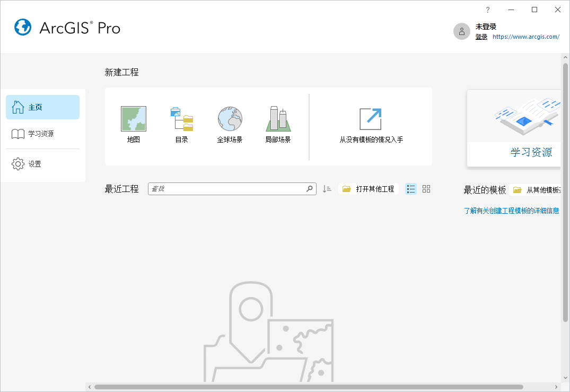This screenshot has width=570, height=392.
Task: Create a 全球场景 using the globe icon
Action: pyautogui.click(x=230, y=118)
